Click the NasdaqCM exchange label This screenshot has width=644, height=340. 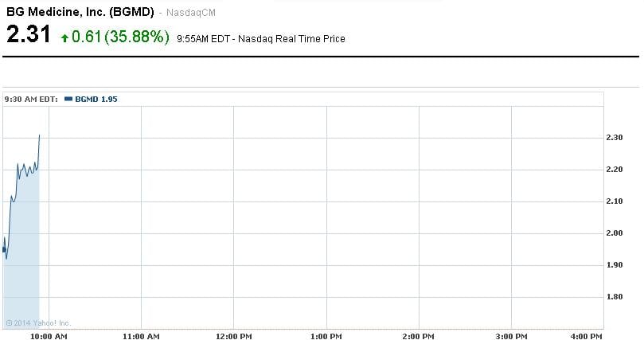(191, 14)
